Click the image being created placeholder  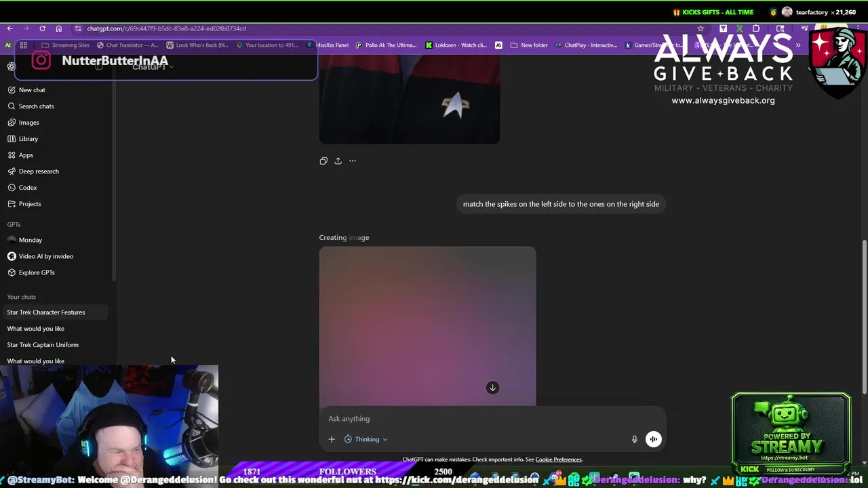click(x=427, y=326)
